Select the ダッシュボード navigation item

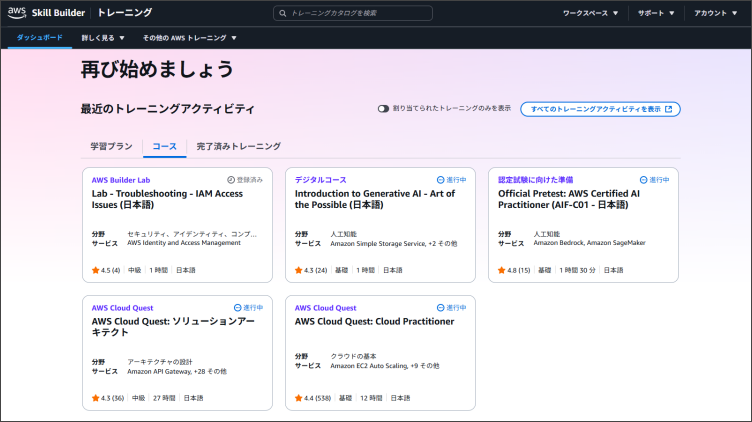[40, 38]
